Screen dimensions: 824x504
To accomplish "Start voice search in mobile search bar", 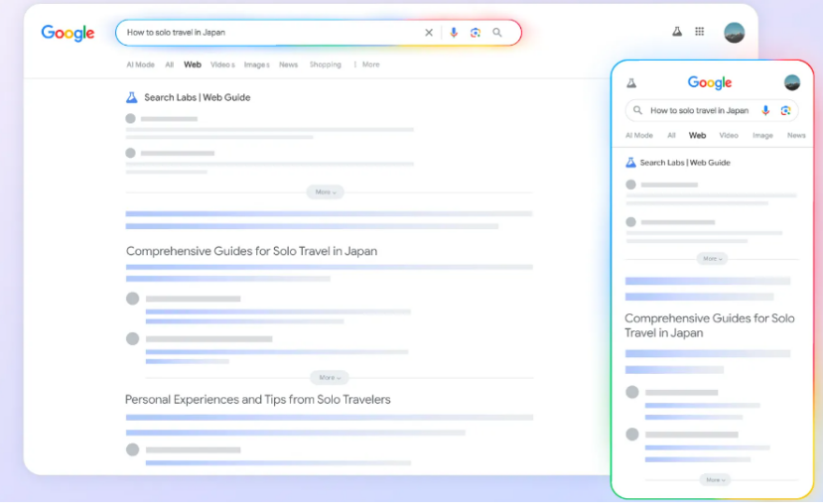I will coord(765,110).
